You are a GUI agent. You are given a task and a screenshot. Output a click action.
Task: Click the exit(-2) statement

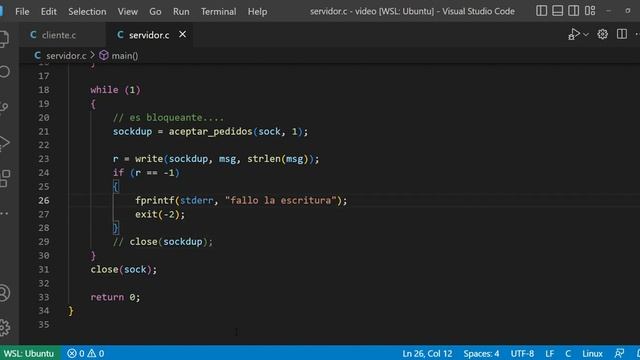tap(160, 214)
